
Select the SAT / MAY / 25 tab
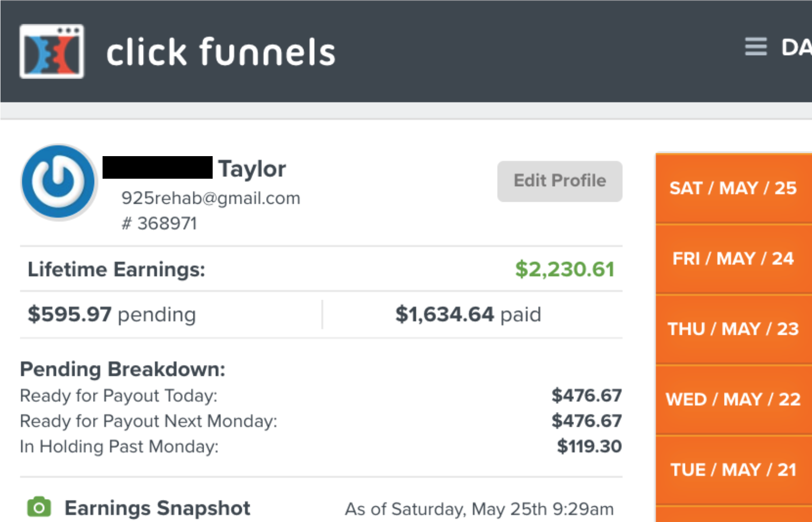tap(733, 188)
